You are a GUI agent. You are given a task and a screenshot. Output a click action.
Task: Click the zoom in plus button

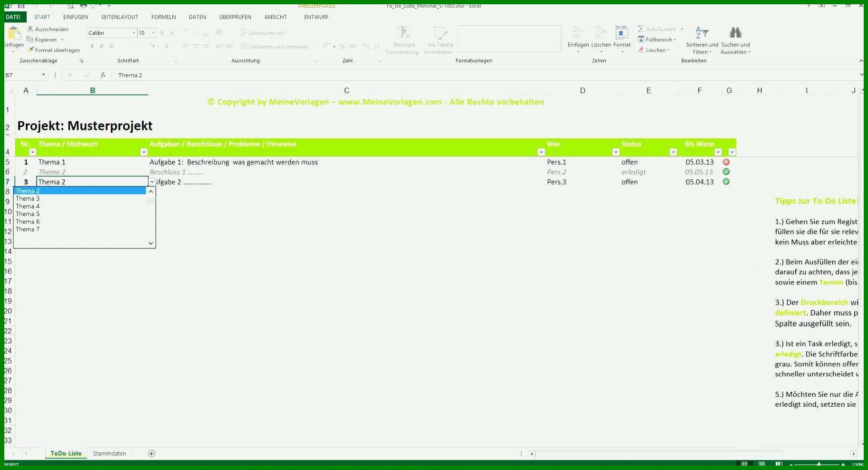point(843,464)
